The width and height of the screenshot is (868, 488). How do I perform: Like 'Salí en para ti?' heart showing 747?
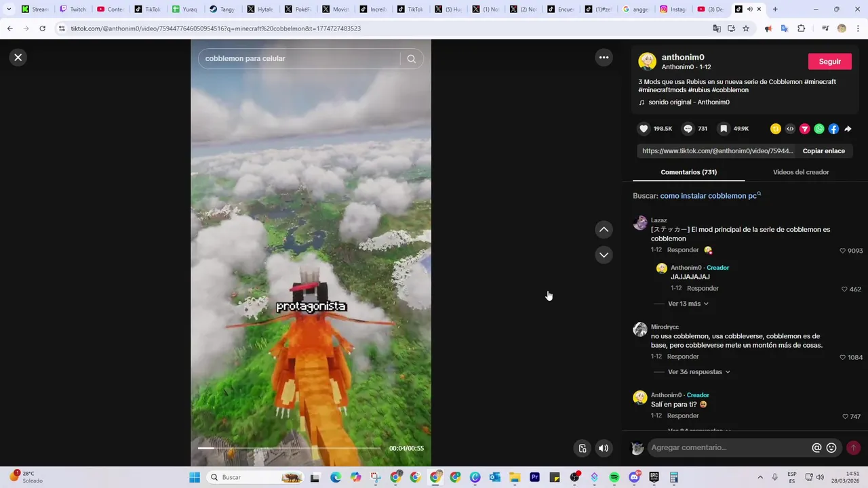[x=845, y=417]
